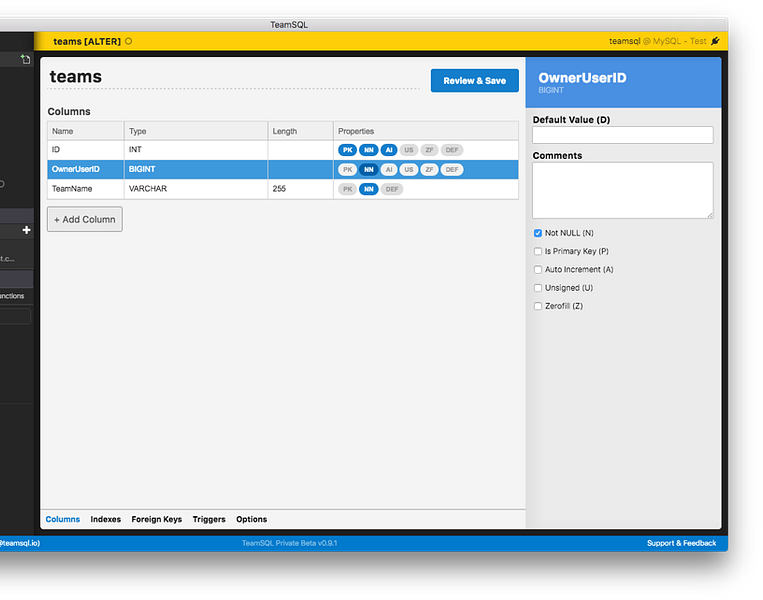This screenshot has width=763, height=600.
Task: Toggle US badge on the OwnerUserID row
Action: pos(409,169)
